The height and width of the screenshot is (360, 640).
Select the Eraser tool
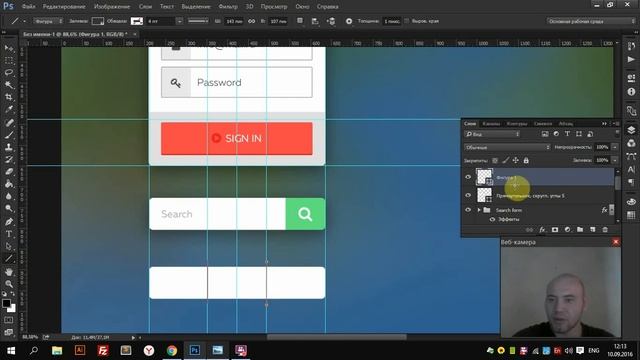point(9,172)
